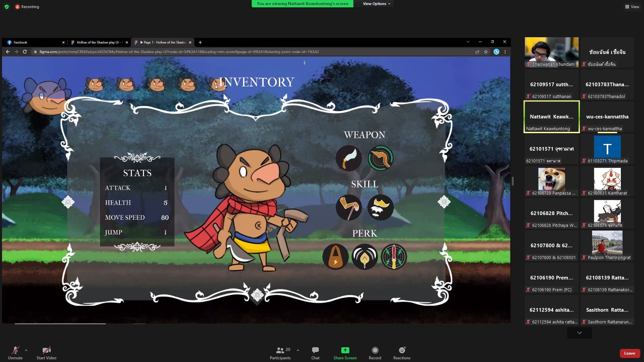Open the Reactions menu
This screenshot has height=362, width=644.
pyautogui.click(x=402, y=353)
